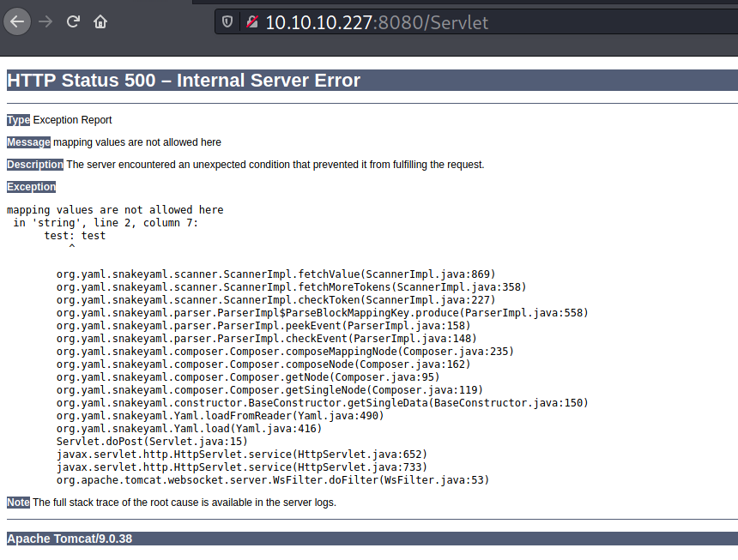Screen dimensions: 738x560
Task: Click the ScannerImpl.fetchValue stack trace line
Action: coord(275,274)
